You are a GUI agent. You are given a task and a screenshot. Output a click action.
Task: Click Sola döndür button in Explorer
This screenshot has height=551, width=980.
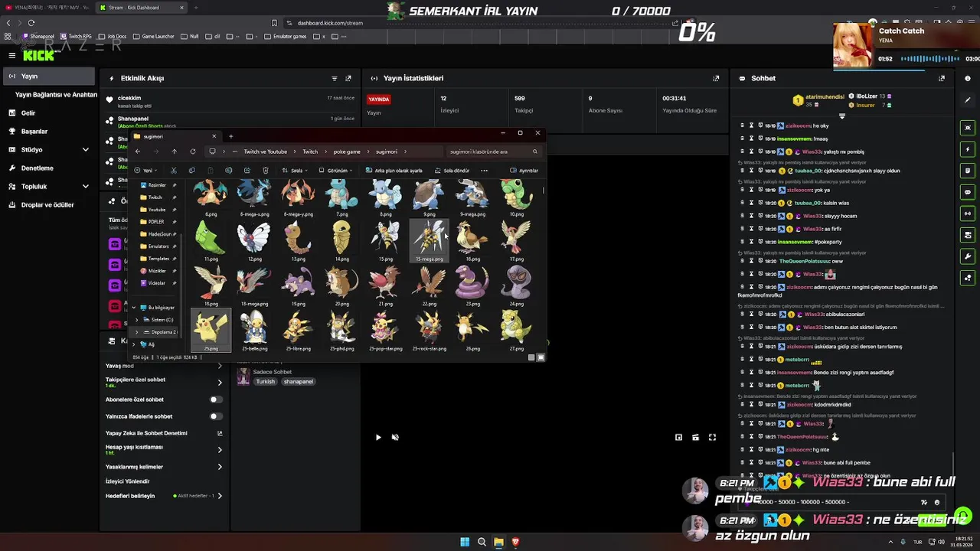point(452,171)
